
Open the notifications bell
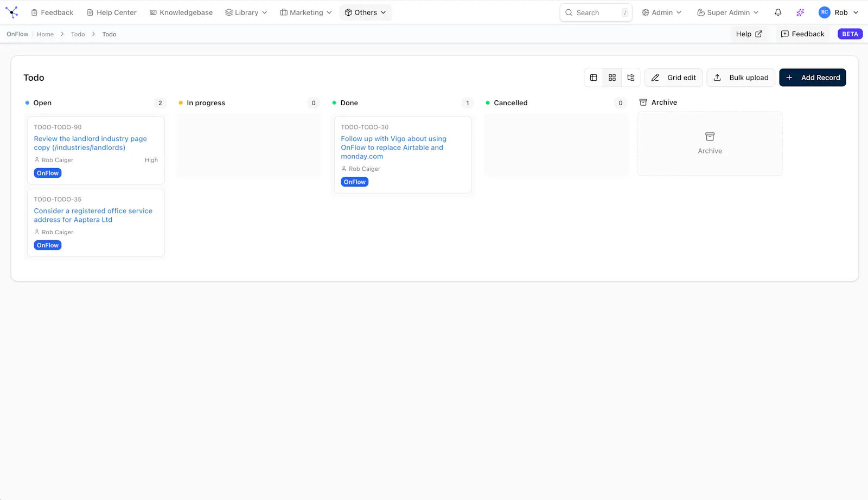pos(778,12)
